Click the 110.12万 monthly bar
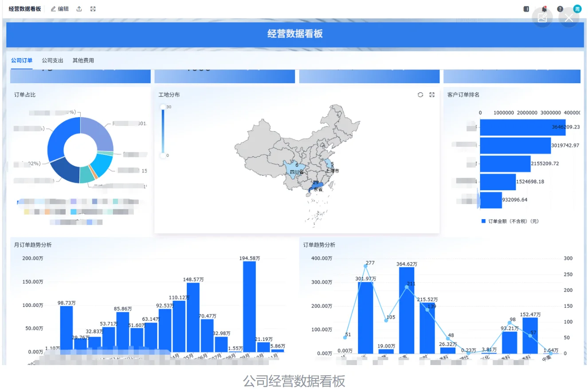The height and width of the screenshot is (389, 588). point(179,326)
